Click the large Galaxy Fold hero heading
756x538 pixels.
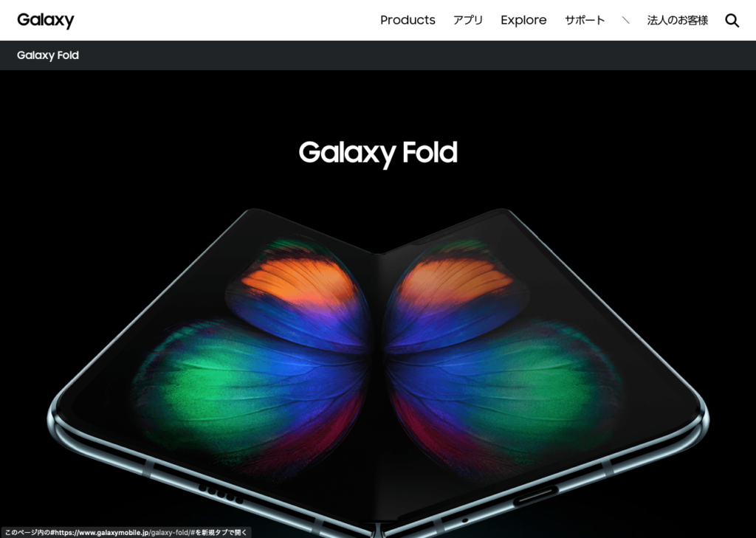tap(378, 154)
